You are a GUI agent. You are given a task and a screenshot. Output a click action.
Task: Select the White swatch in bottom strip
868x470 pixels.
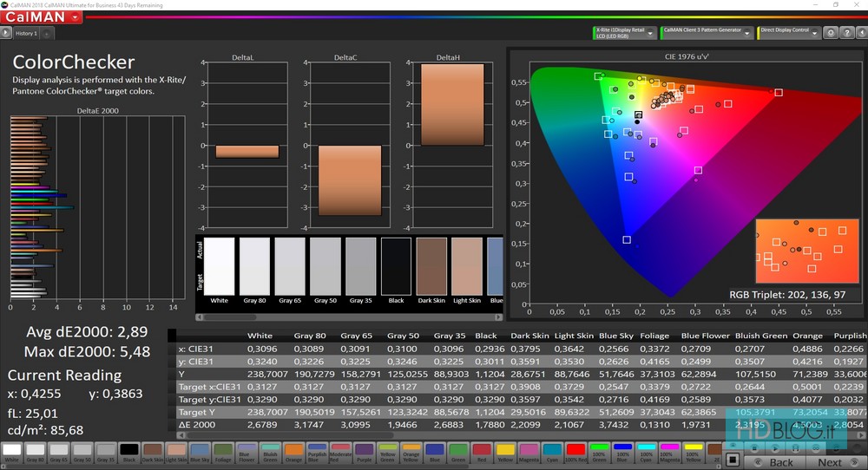11,453
